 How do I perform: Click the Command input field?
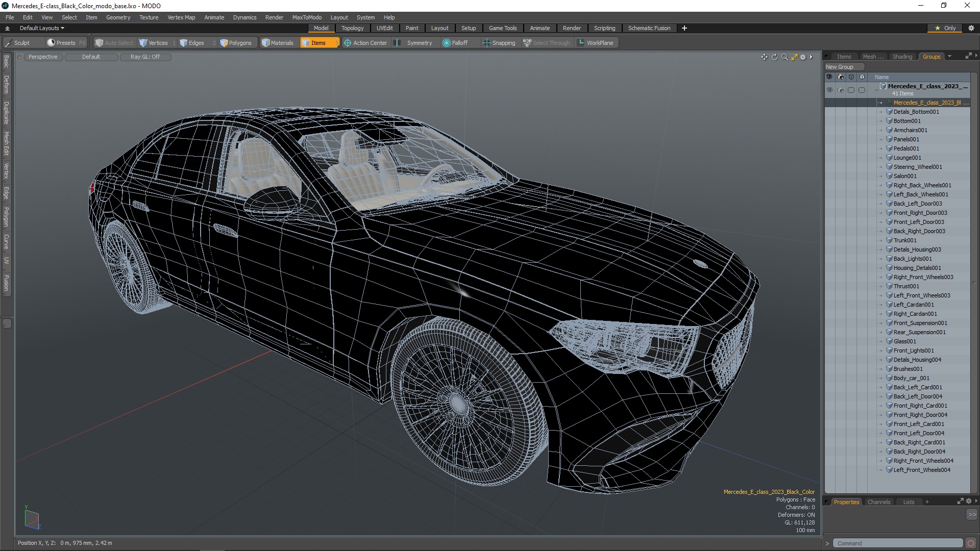point(897,543)
